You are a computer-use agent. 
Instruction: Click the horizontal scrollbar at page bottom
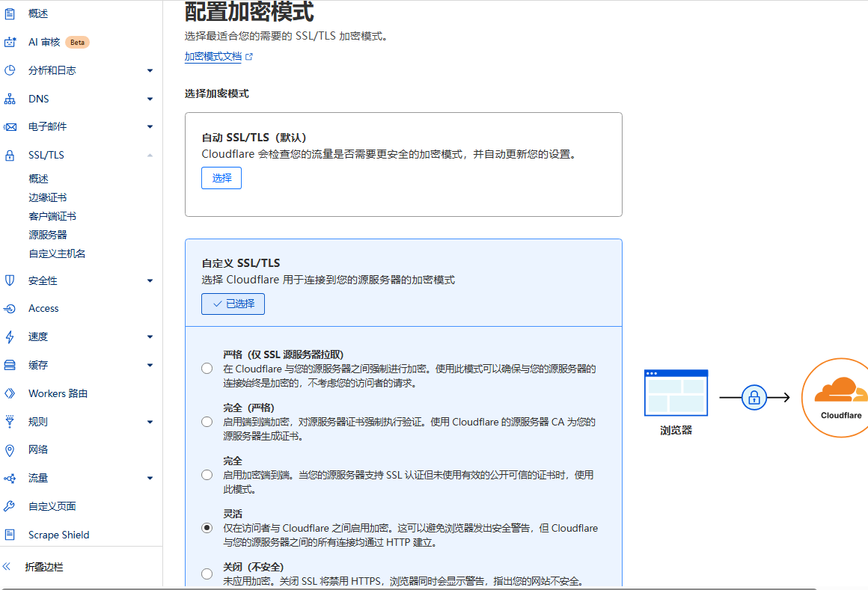click(x=409, y=589)
